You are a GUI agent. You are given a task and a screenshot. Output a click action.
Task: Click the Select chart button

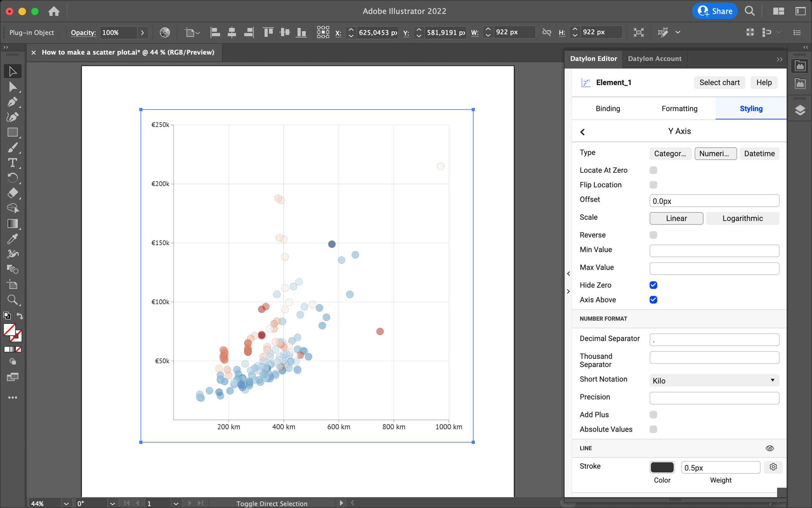[719, 82]
